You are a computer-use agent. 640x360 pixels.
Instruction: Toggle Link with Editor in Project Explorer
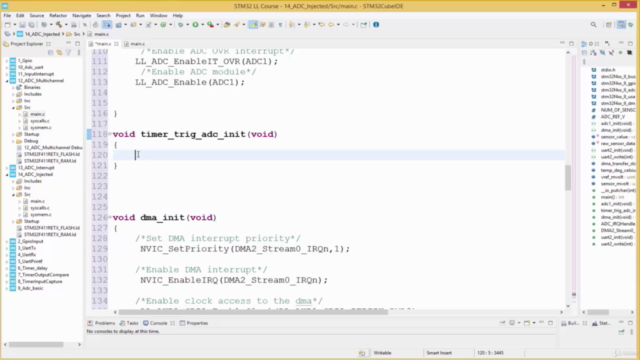[60, 52]
